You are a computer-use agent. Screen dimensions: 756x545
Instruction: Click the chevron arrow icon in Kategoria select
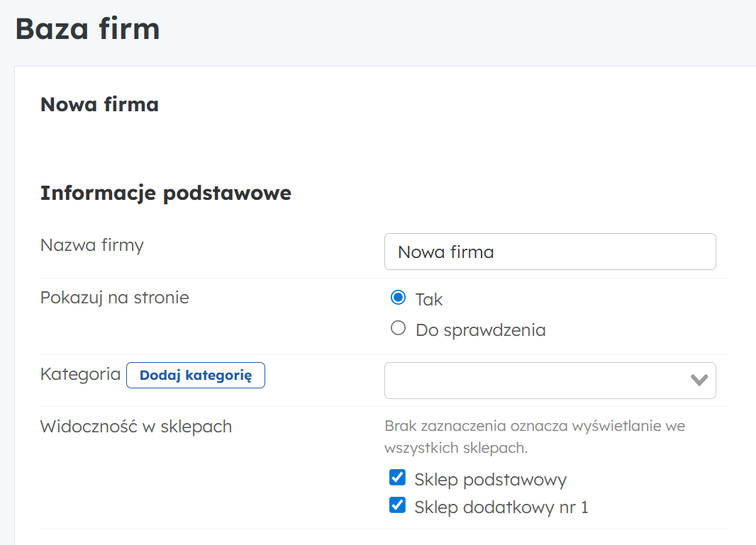pyautogui.click(x=699, y=381)
